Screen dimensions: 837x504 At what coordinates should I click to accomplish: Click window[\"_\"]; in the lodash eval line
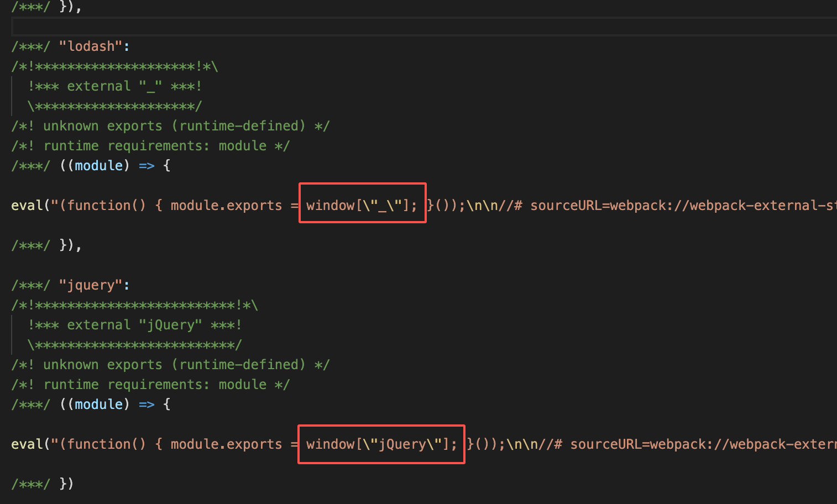tap(362, 206)
